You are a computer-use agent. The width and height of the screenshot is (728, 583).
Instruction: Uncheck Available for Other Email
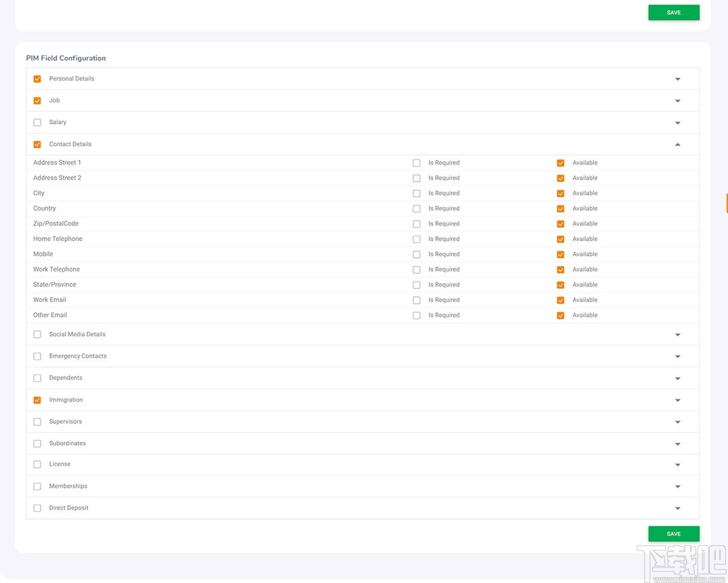click(x=560, y=316)
